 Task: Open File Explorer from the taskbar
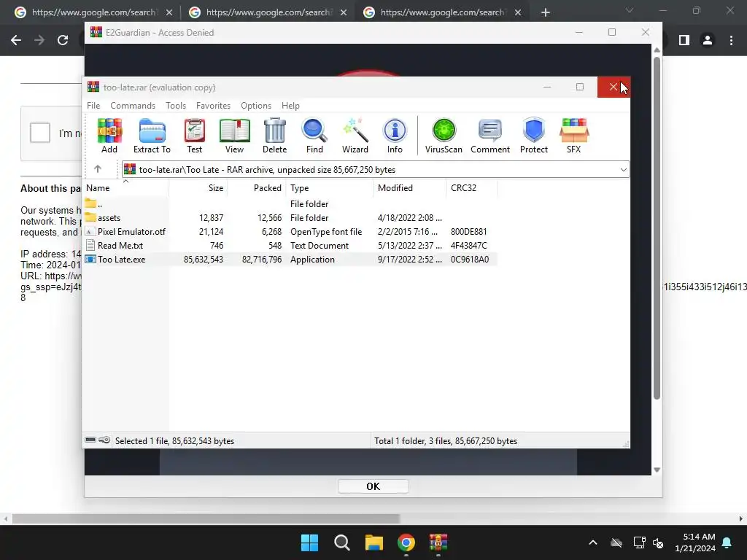point(374,542)
